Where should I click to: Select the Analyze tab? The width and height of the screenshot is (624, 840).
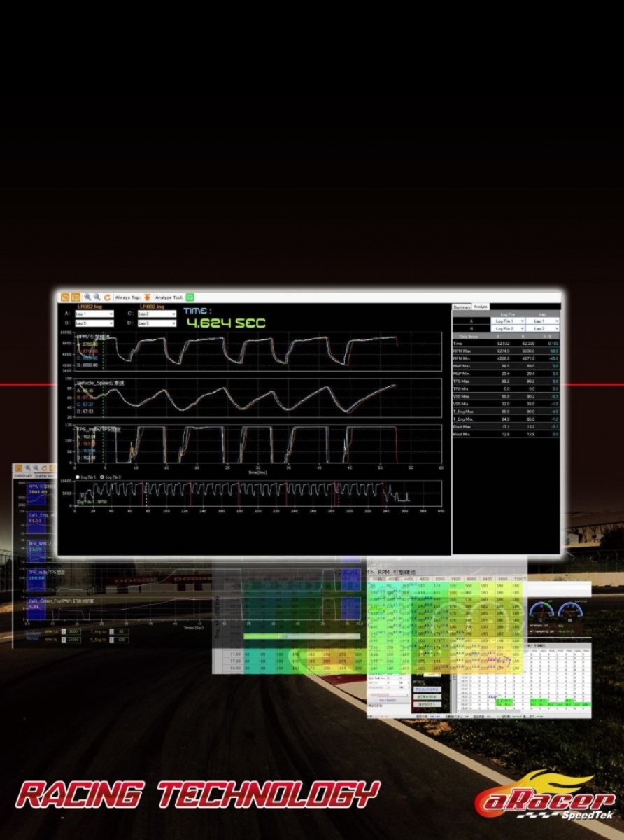click(481, 307)
